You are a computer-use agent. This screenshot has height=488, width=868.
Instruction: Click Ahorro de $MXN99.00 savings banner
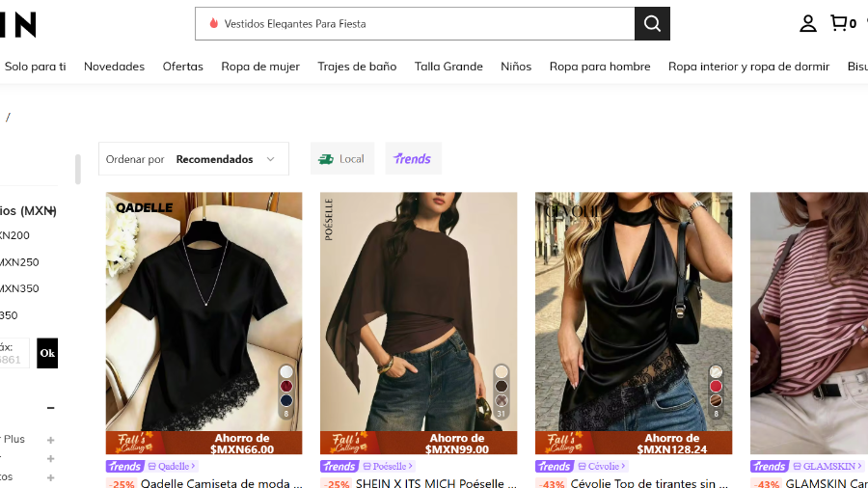point(419,444)
